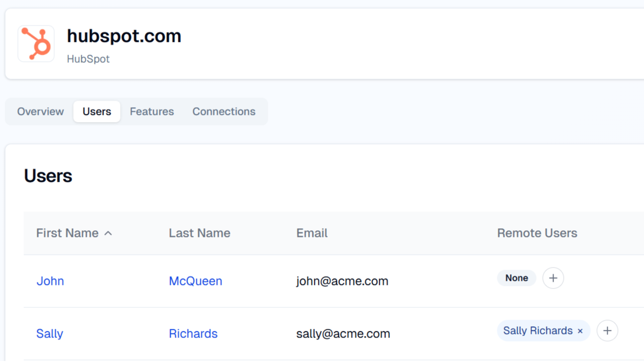
Task: Click the None badge in John's row
Action: [516, 278]
